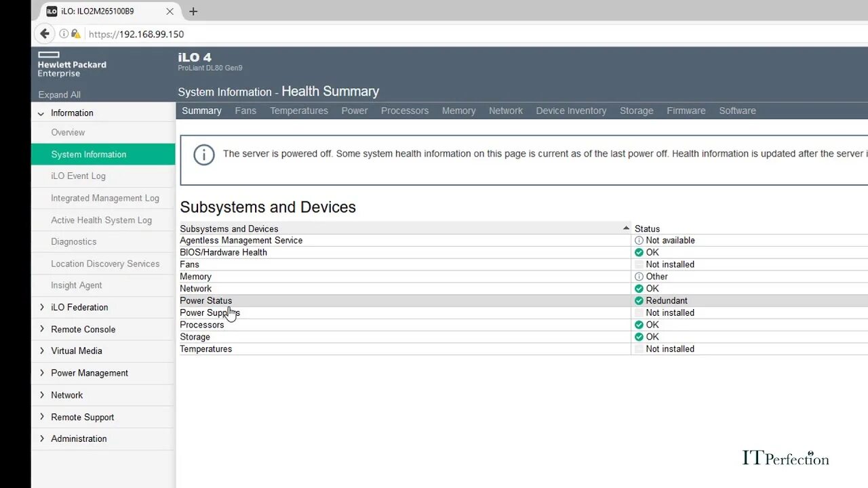Open the Firmware tab

click(686, 110)
